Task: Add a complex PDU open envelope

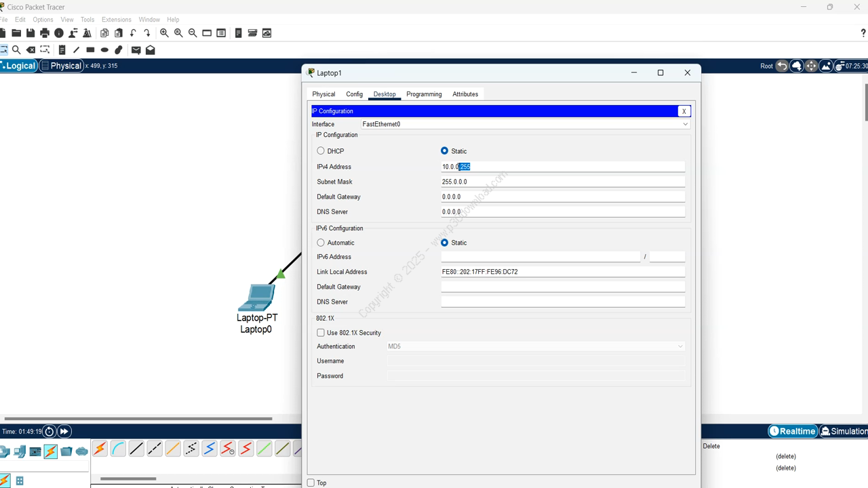Action: [150, 49]
